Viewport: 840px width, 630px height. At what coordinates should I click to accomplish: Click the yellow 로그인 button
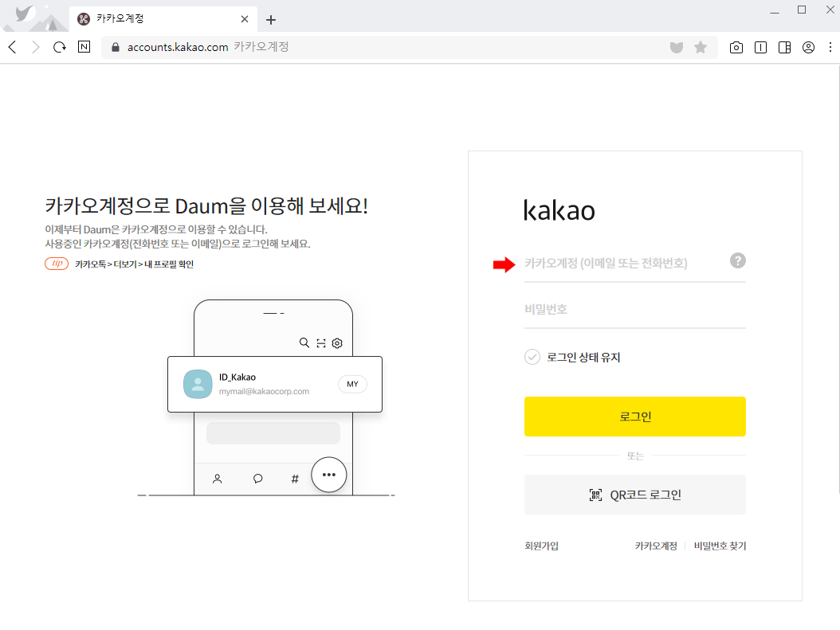[635, 417]
